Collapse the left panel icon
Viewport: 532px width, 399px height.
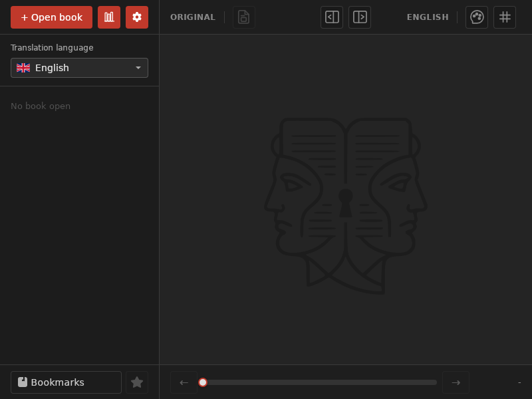(331, 17)
